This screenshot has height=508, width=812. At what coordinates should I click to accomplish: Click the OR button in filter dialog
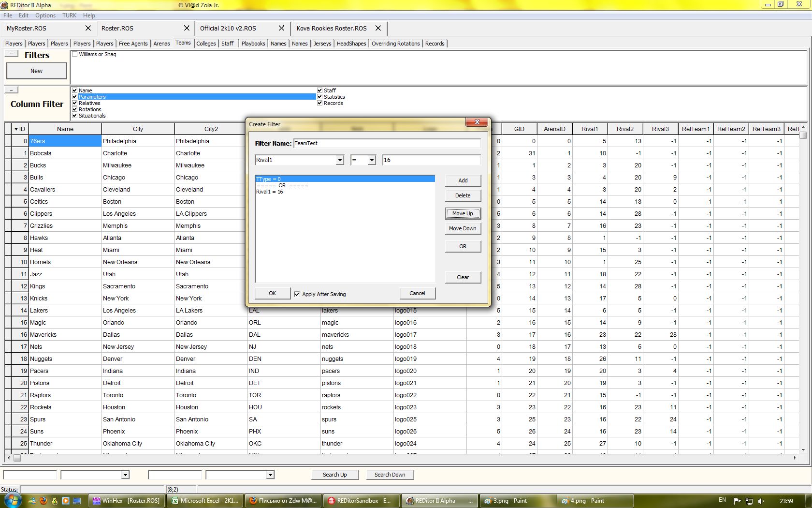(463, 246)
